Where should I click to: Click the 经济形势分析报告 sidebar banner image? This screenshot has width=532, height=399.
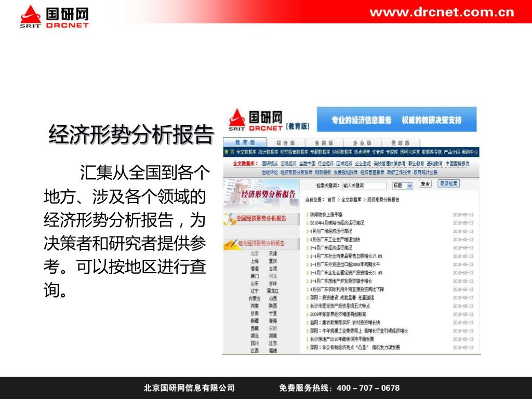point(261,193)
